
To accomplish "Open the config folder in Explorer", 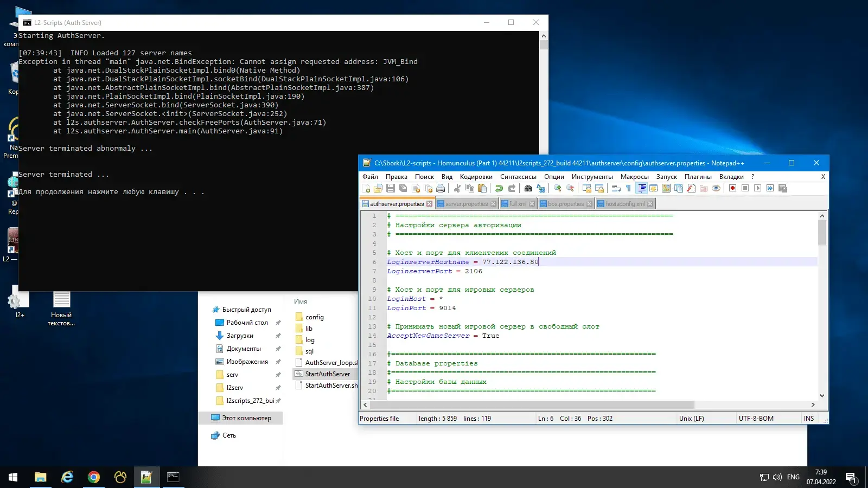I will 315,317.
